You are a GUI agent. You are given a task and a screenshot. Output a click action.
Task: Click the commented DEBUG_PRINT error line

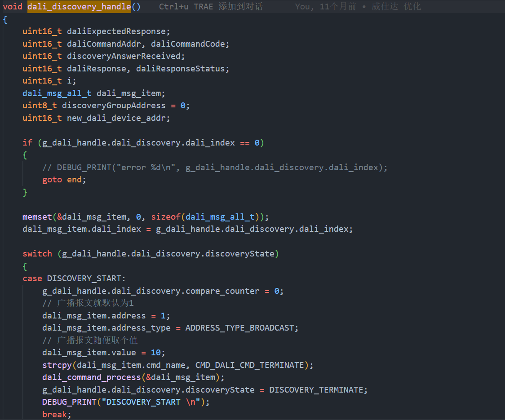point(215,168)
